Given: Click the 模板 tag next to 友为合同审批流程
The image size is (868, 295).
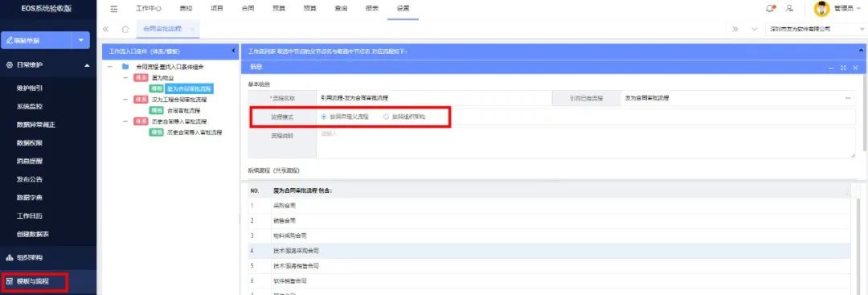Looking at the screenshot, I should click(156, 88).
